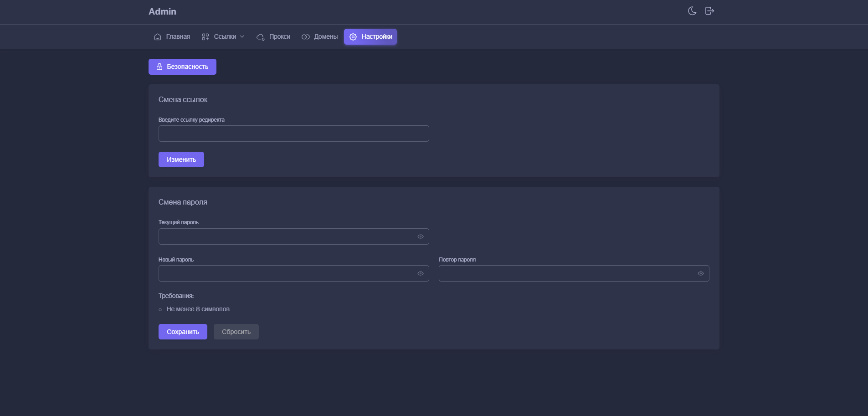The height and width of the screenshot is (416, 868).
Task: Navigate to Домены
Action: click(x=319, y=37)
